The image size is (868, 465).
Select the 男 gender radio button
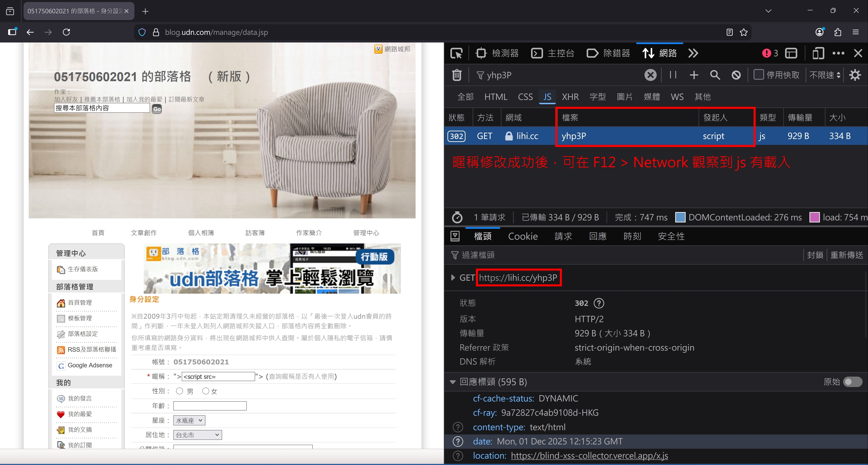click(x=179, y=391)
